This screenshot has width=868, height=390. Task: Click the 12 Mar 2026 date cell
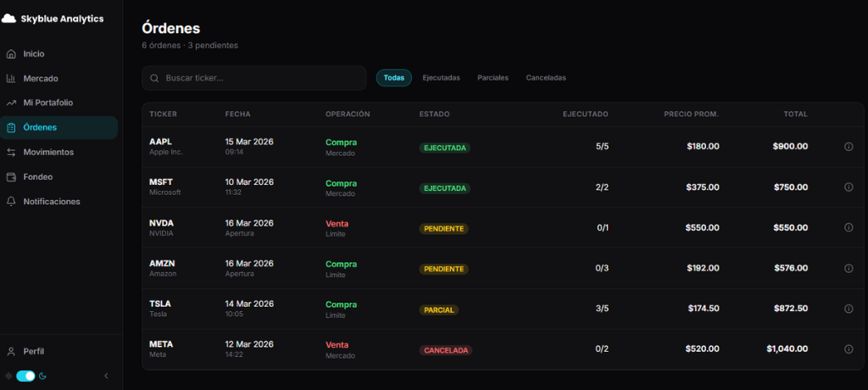249,349
